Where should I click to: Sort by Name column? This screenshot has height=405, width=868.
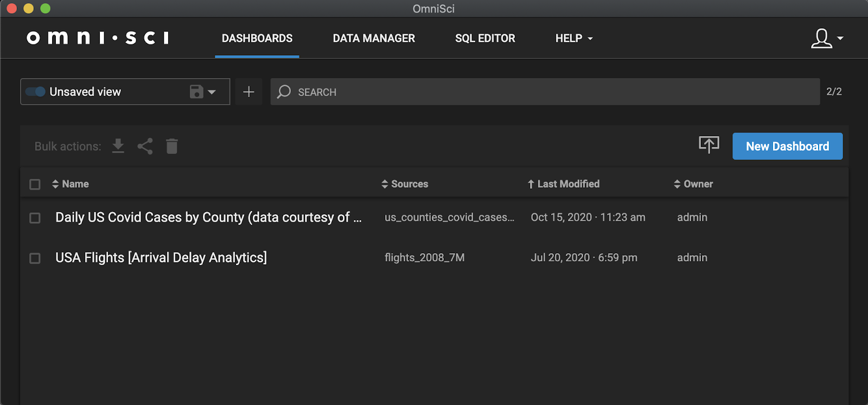coord(71,184)
